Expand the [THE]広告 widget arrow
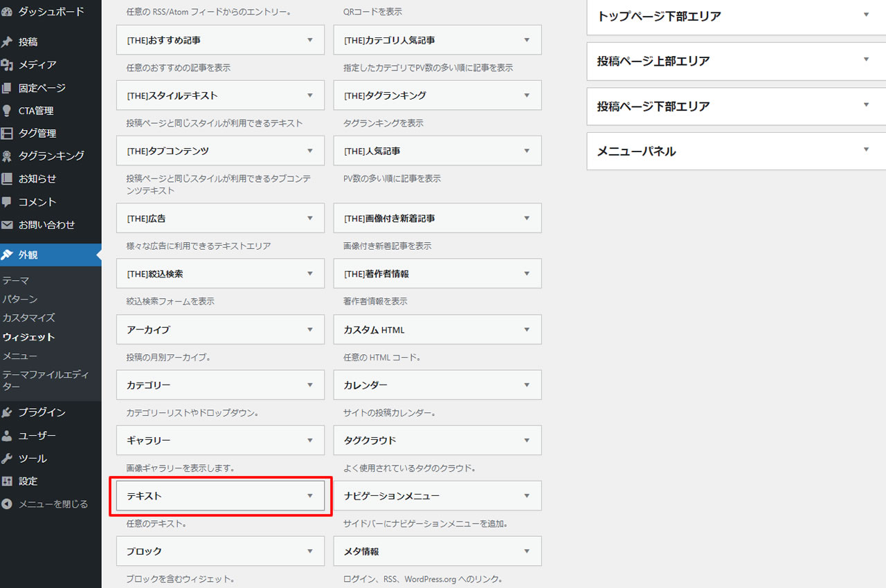 (x=310, y=218)
